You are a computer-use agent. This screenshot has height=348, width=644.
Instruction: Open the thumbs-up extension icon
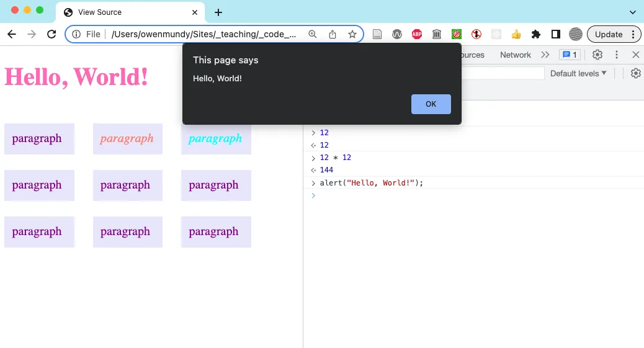516,34
